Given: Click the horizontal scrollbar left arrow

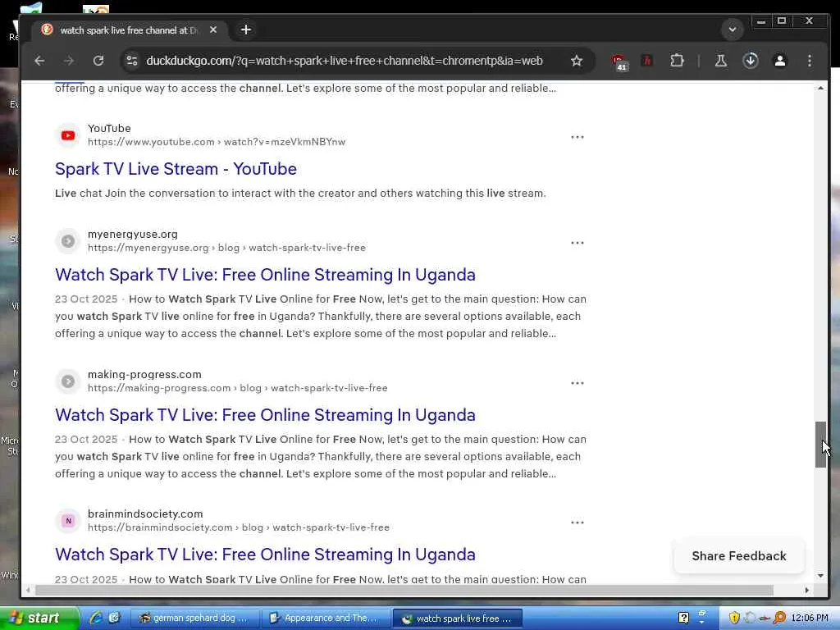Looking at the screenshot, I should click(x=29, y=590).
